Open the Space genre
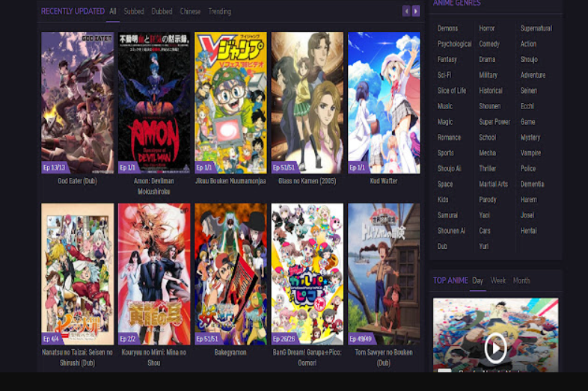The height and width of the screenshot is (391, 588). pos(445,185)
